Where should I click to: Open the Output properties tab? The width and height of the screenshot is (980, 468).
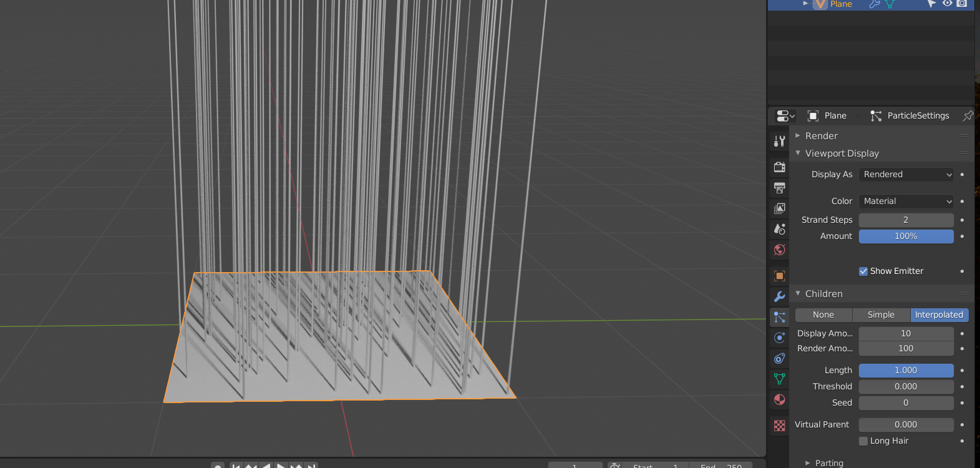click(x=779, y=188)
